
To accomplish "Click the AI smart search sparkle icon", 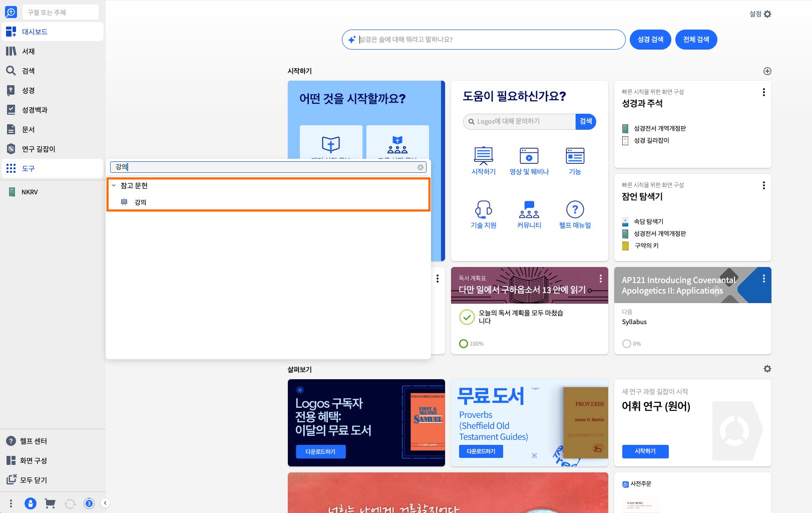I will pyautogui.click(x=352, y=40).
